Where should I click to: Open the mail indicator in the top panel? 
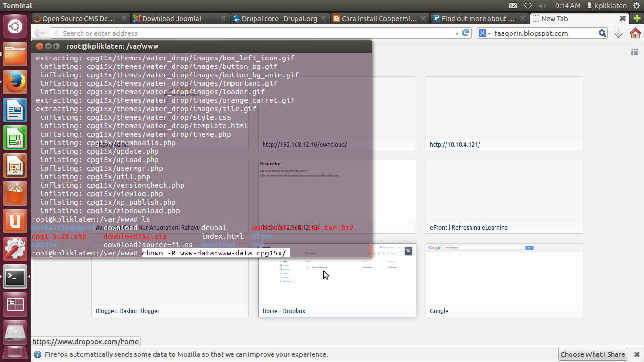point(513,6)
